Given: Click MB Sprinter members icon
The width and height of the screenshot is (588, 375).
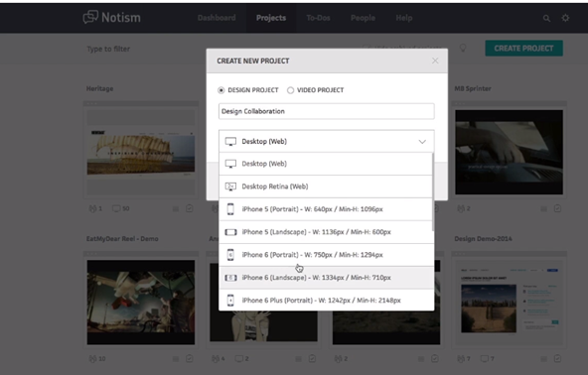Looking at the screenshot, I should 461,208.
